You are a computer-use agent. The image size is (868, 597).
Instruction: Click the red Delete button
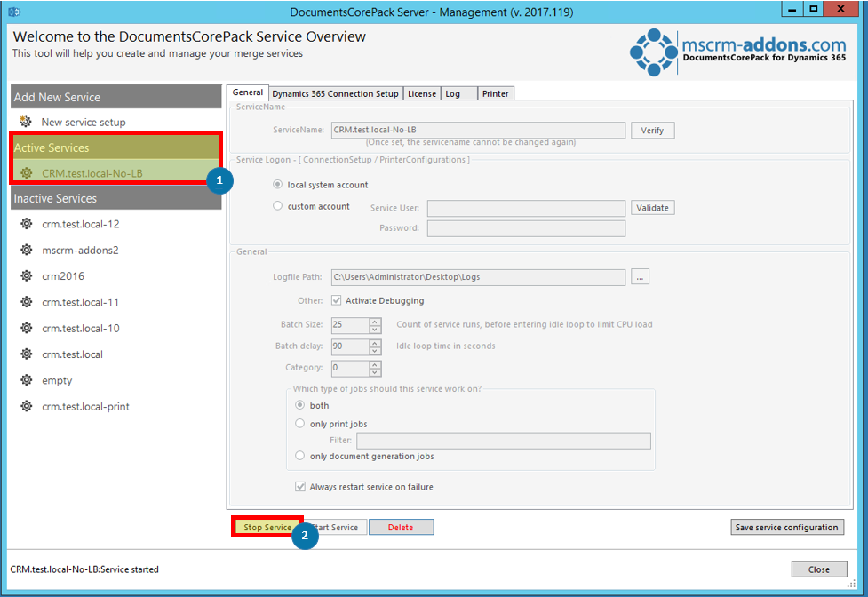[401, 528]
